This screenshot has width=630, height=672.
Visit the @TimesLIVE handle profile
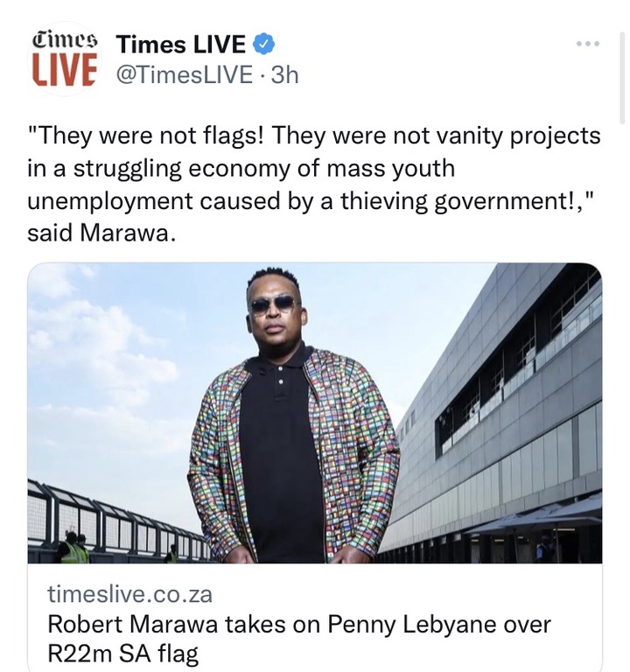click(x=185, y=75)
